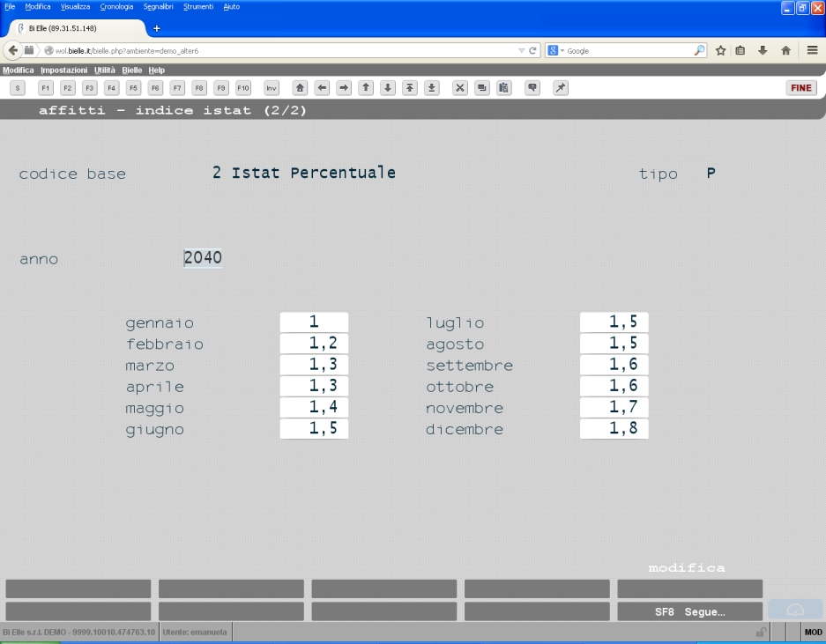
Task: Click the F6 function key button
Action: 155,88
